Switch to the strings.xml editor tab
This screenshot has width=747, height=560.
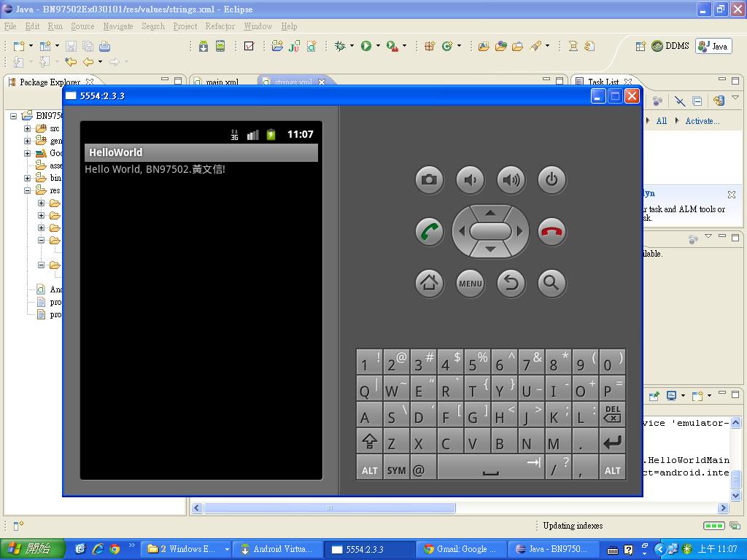click(x=293, y=82)
